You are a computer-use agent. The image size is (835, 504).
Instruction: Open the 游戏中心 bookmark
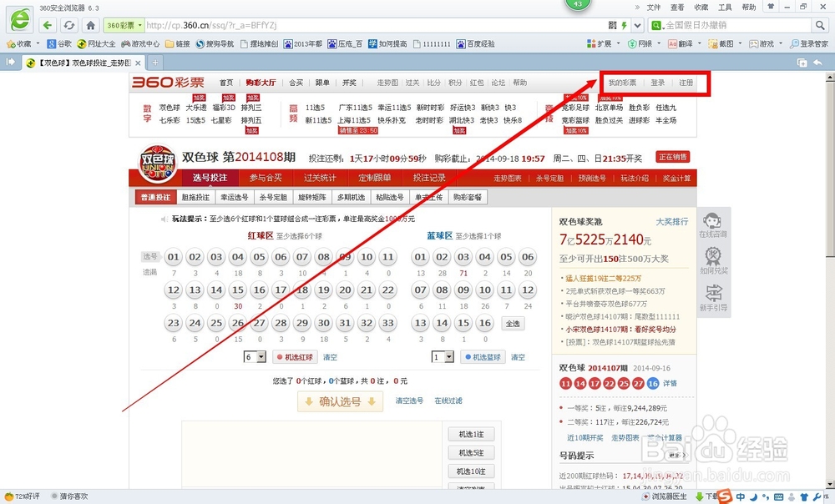(x=140, y=43)
